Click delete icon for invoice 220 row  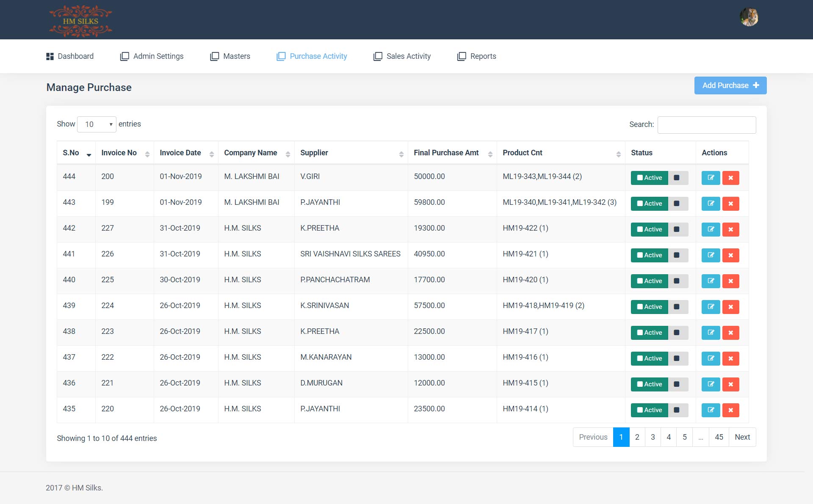click(730, 410)
